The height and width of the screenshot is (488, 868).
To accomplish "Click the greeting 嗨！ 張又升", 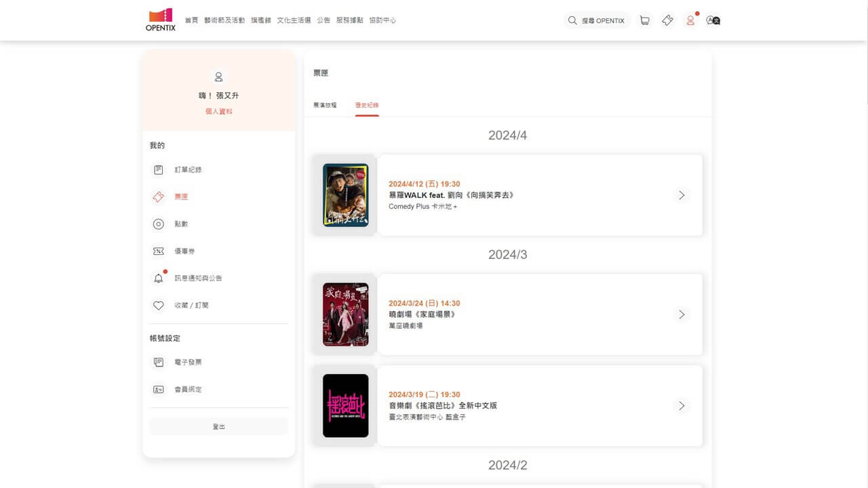I will (x=218, y=96).
